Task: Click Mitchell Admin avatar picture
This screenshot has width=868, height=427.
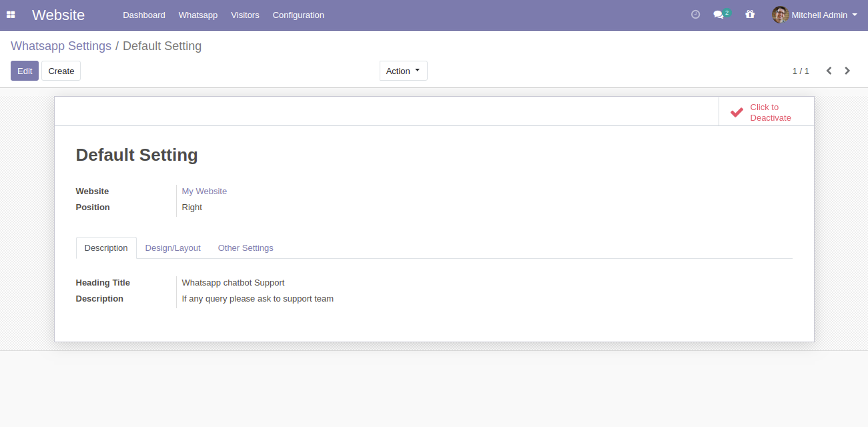Action: click(780, 15)
